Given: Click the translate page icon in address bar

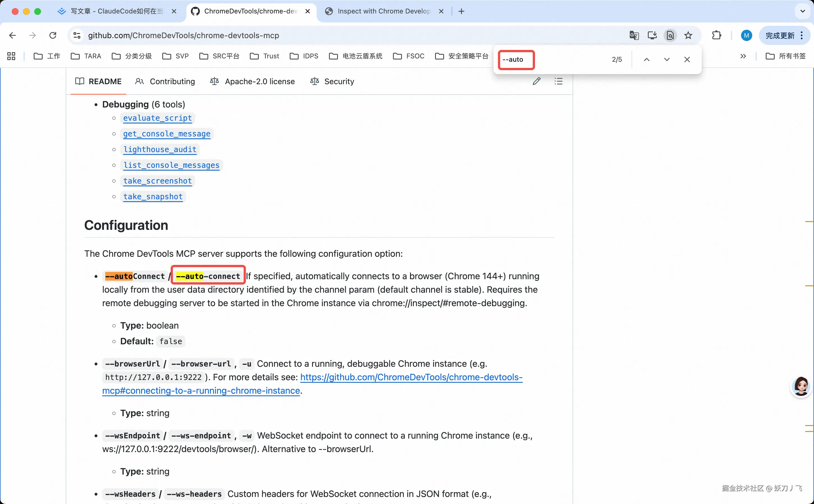Looking at the screenshot, I should pos(634,35).
